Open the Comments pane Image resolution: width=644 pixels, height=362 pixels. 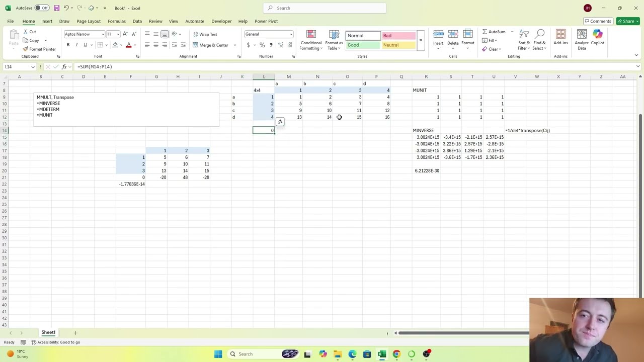pos(597,21)
